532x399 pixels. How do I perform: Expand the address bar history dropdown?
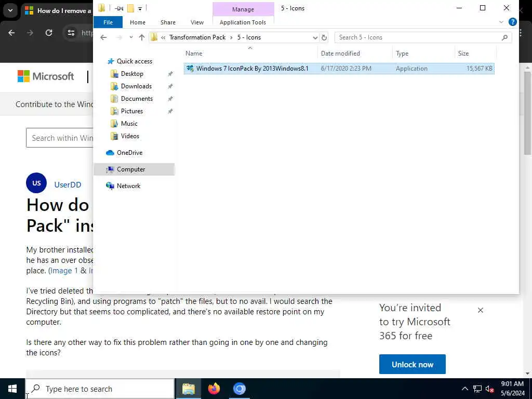[315, 37]
